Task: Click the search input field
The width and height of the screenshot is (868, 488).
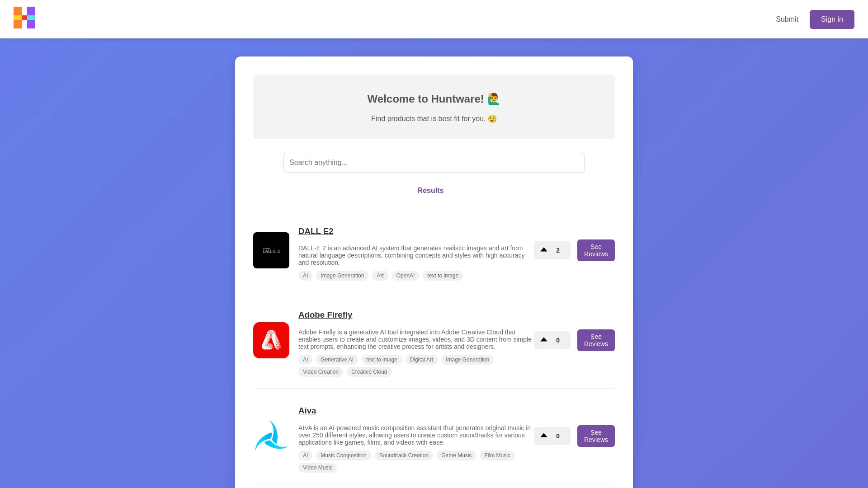Action: click(x=434, y=162)
